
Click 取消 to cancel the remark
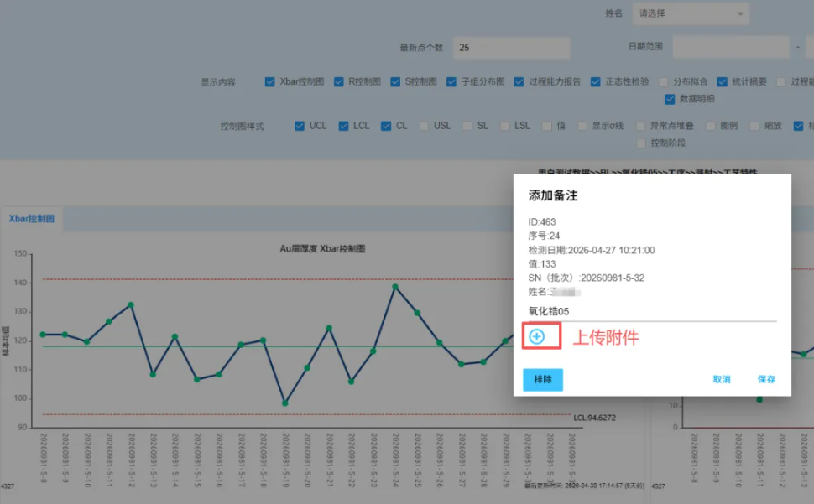(722, 379)
